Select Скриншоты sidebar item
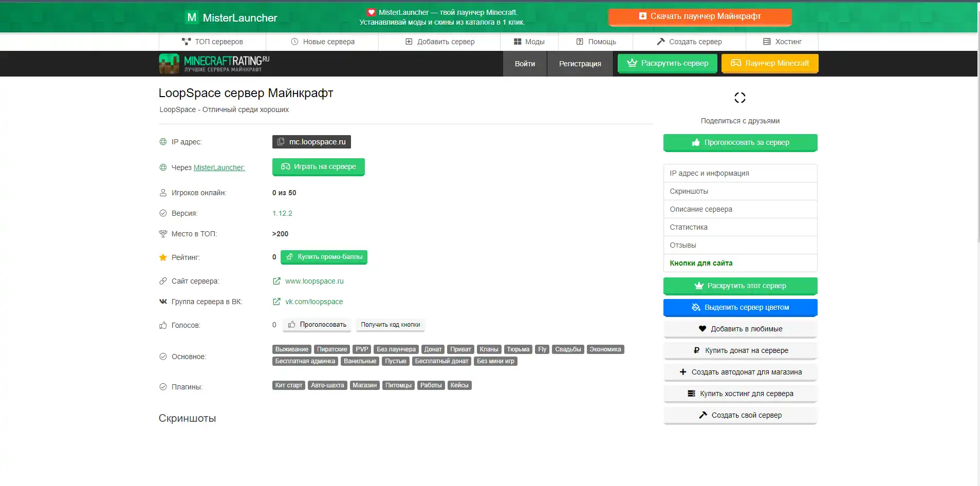980x486 pixels. point(740,191)
